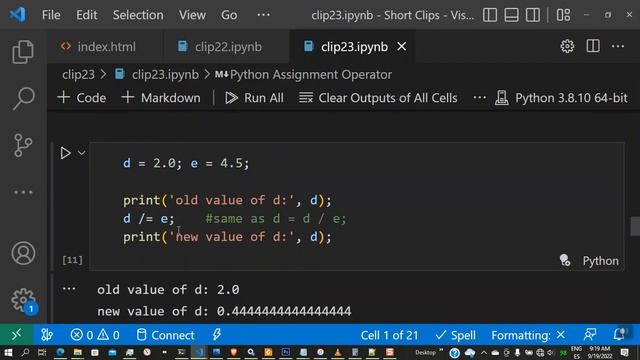This screenshot has height=360, width=640.
Task: Open notifications bell in status bar
Action: tap(619, 334)
